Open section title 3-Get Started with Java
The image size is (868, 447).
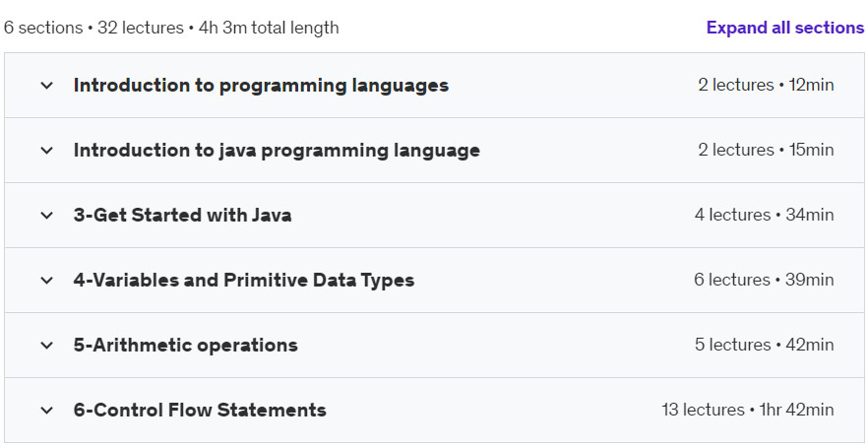point(183,215)
